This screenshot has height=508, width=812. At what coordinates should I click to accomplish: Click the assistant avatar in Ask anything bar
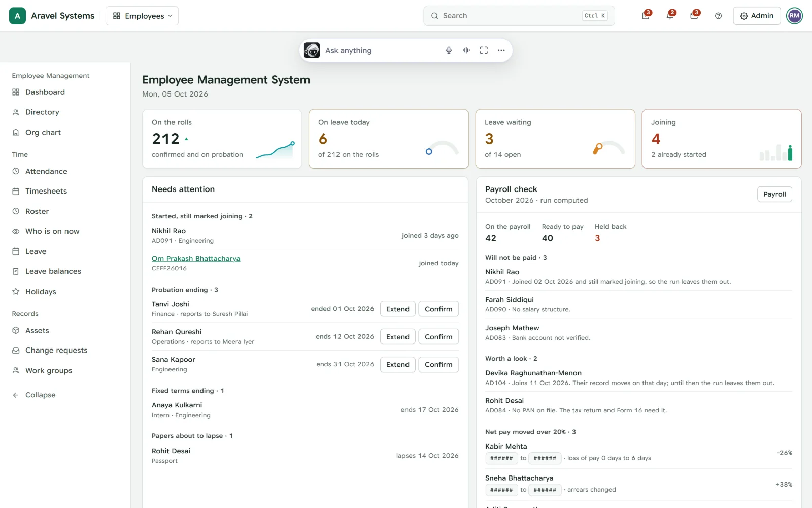[312, 50]
